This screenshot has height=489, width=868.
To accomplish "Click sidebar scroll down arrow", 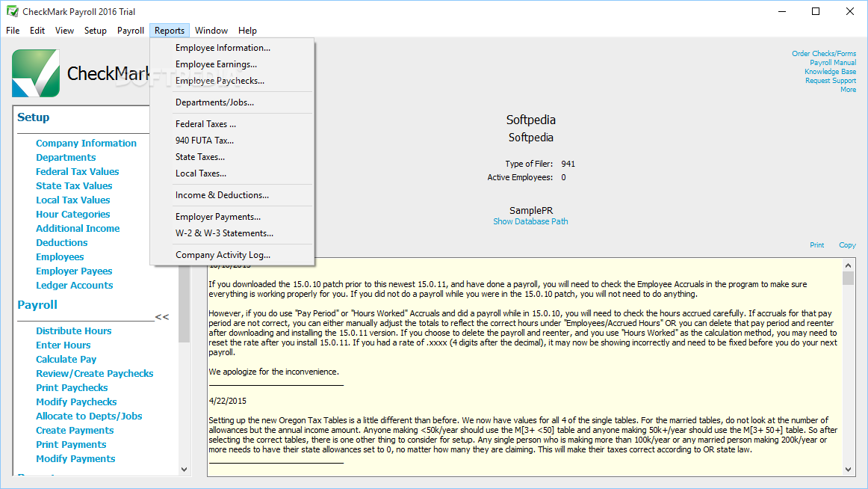I will coord(185,469).
